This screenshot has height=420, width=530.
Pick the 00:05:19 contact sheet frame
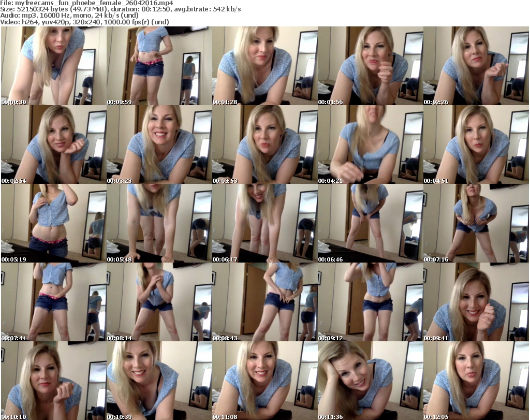(54, 224)
